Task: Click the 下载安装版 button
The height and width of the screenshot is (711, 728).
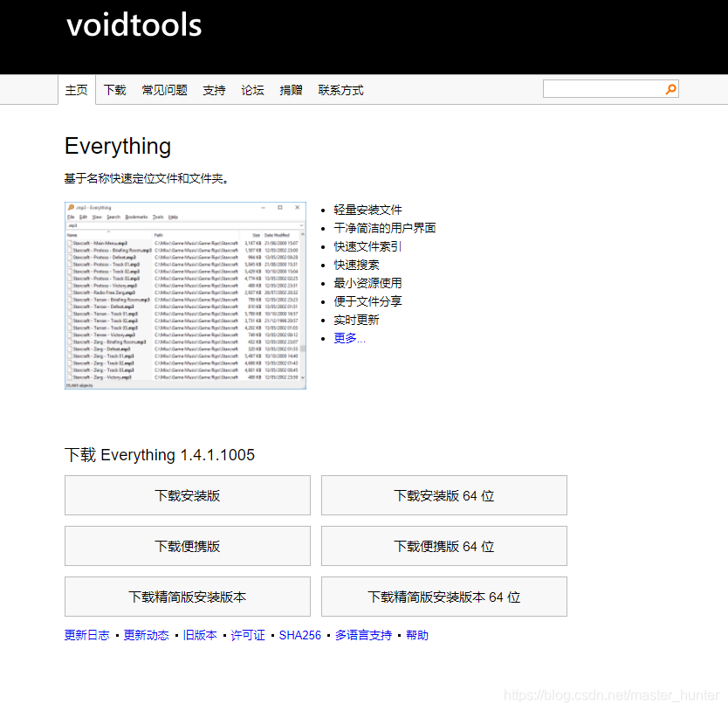Action: 187,495
